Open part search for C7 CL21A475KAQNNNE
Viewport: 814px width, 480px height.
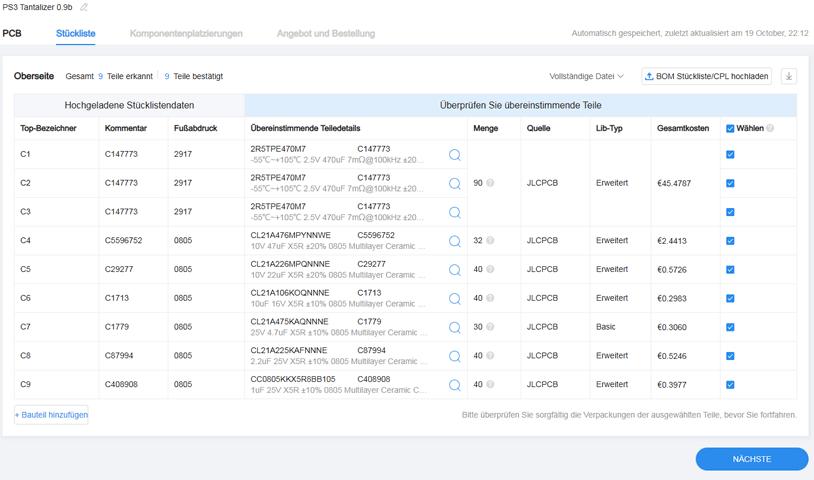(x=455, y=327)
